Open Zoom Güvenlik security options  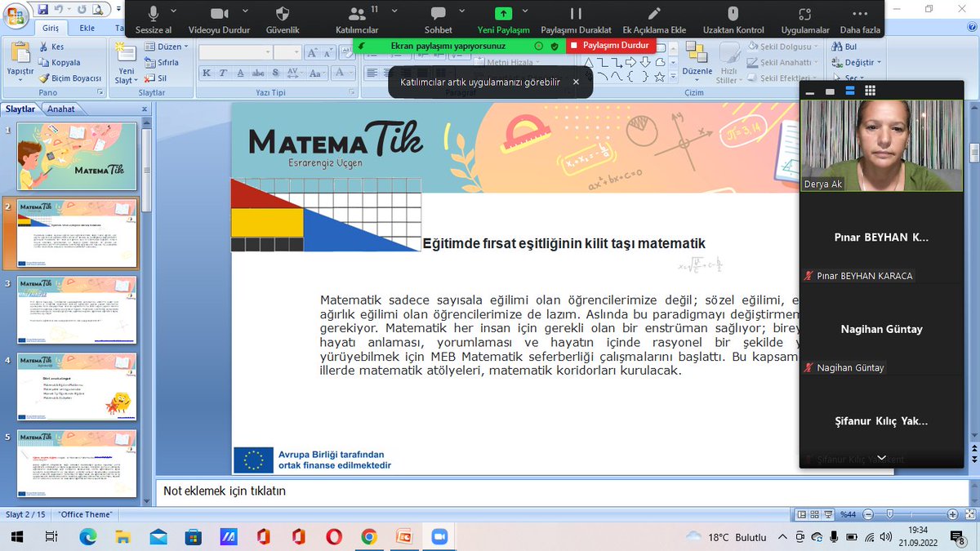[x=283, y=20]
